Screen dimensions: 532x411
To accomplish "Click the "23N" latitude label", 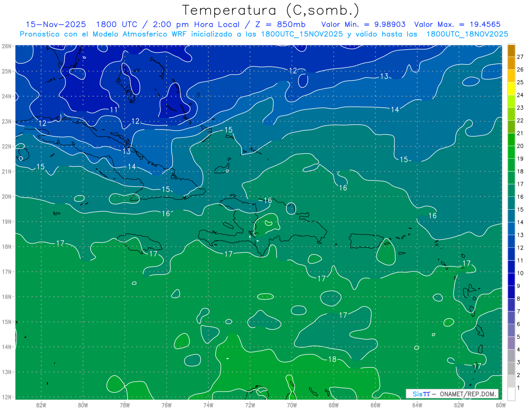I will (x=6, y=121).
